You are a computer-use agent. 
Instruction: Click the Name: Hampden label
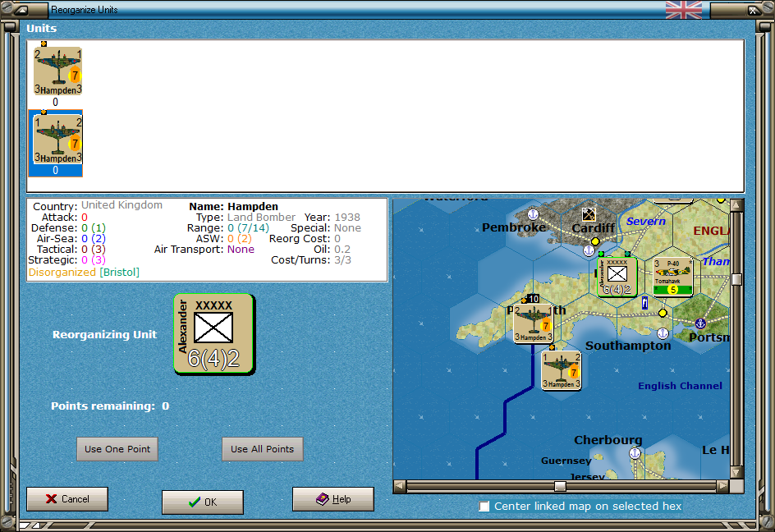(233, 207)
